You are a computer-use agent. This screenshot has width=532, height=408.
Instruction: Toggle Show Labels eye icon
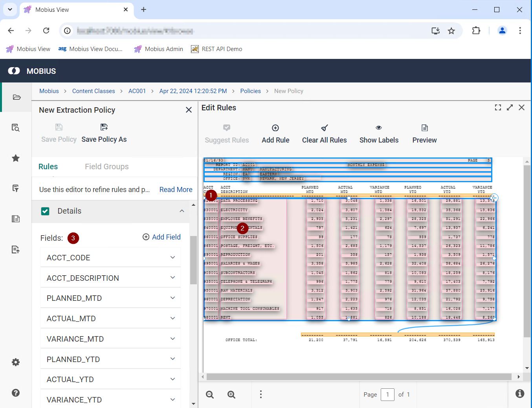[x=379, y=128]
